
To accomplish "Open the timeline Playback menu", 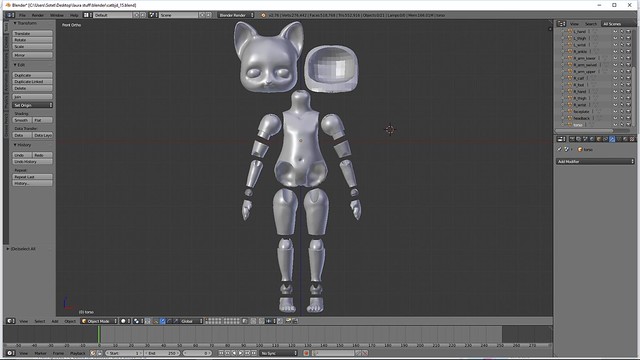I will [78, 353].
